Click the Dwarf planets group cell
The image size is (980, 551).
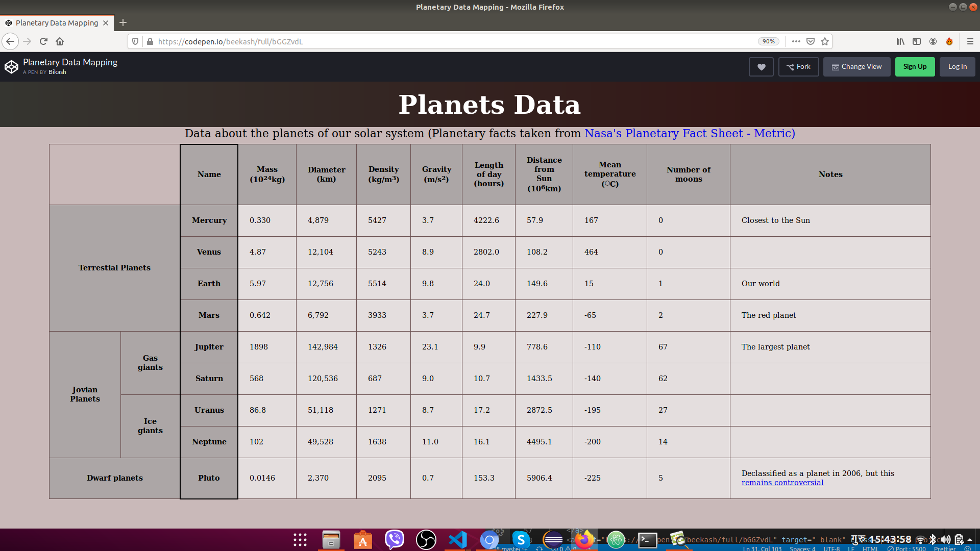pyautogui.click(x=114, y=478)
